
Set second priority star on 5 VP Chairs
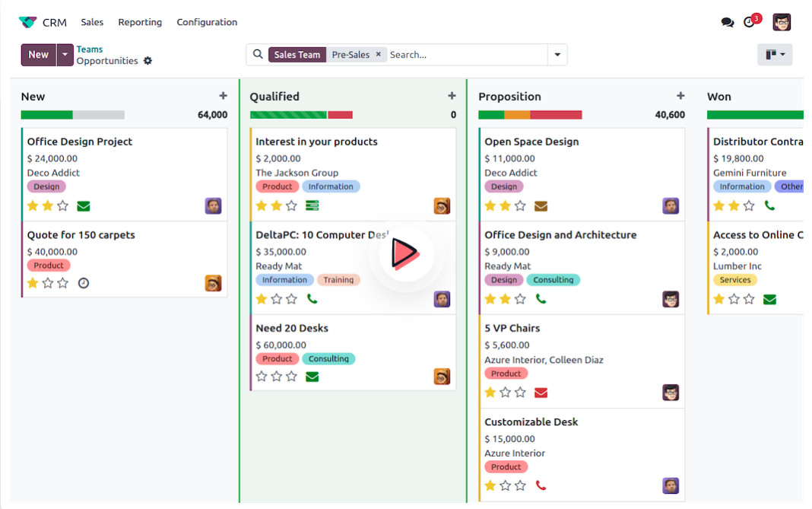506,393
